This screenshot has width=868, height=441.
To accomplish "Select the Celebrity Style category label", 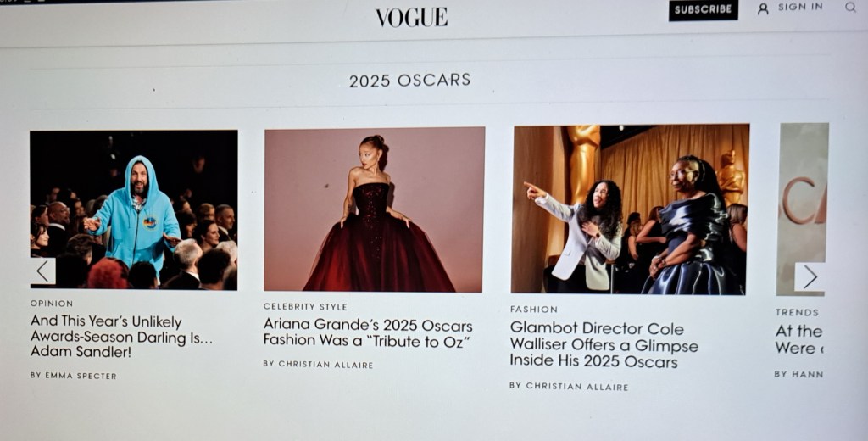I will click(305, 306).
